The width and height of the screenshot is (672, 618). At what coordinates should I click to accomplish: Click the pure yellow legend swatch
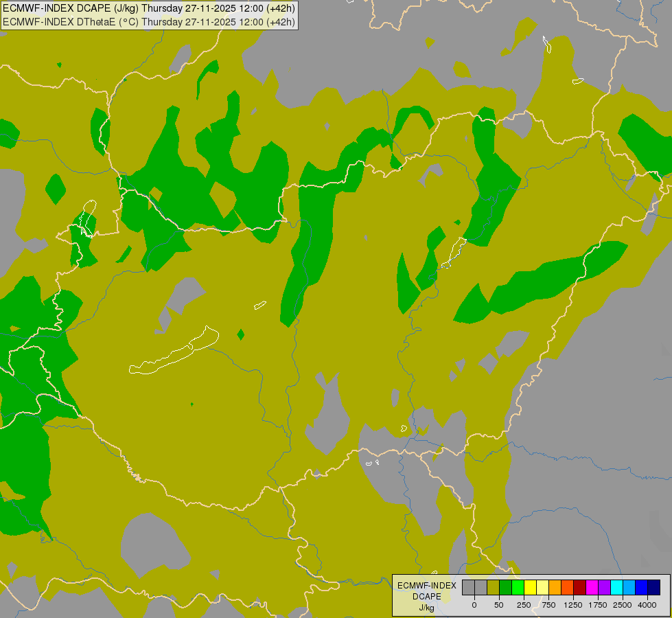530,587
